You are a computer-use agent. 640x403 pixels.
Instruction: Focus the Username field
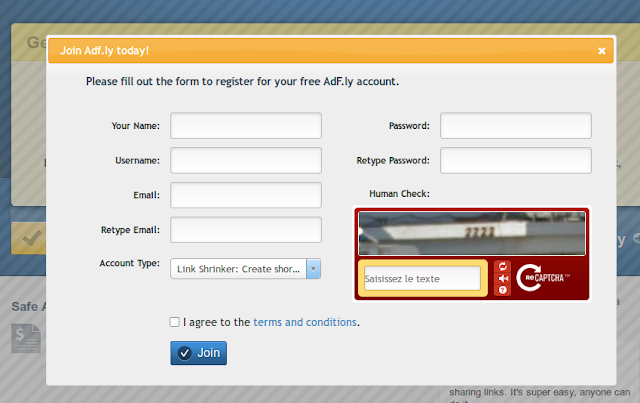[246, 160]
